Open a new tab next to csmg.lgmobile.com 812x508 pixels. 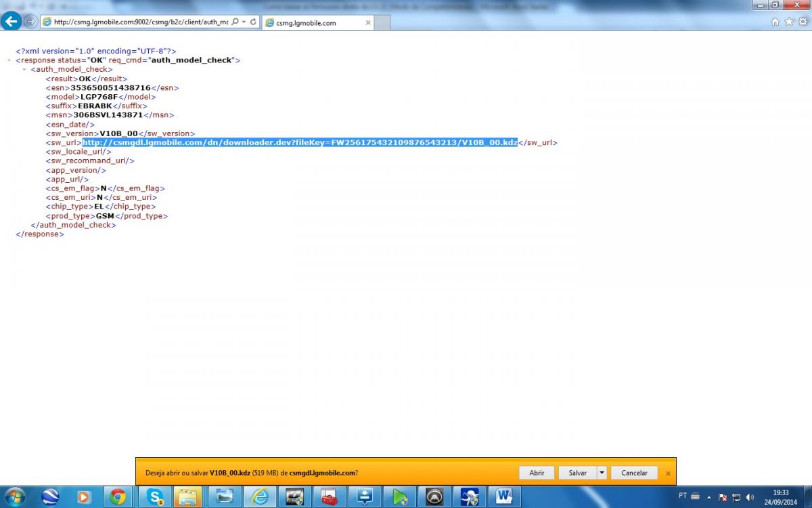coord(382,22)
